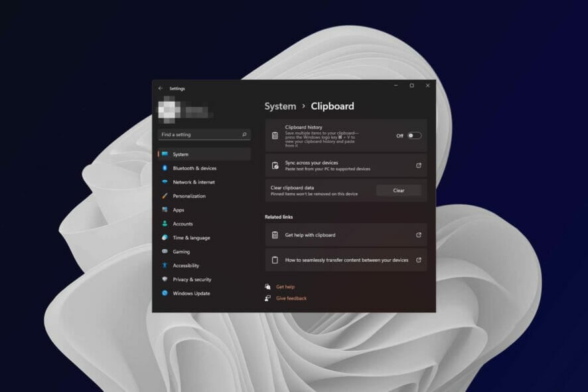The height and width of the screenshot is (392, 588).
Task: Click the Get help link
Action: tap(285, 286)
